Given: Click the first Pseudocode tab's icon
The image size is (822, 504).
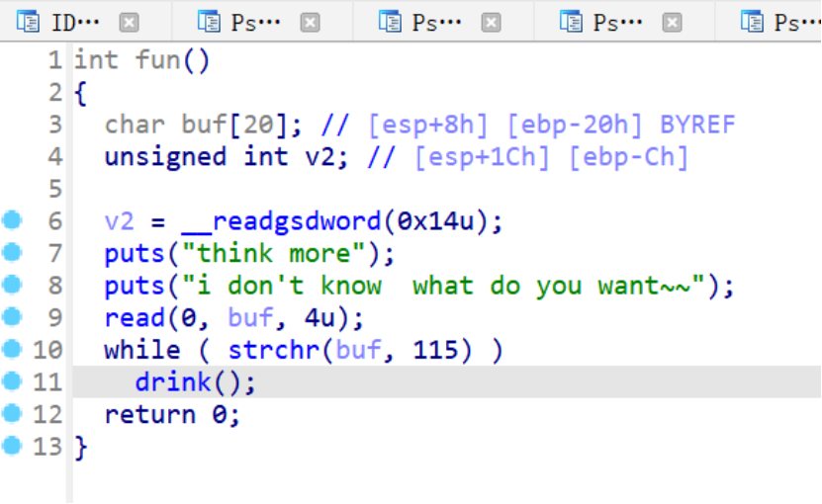Looking at the screenshot, I should 209,21.
